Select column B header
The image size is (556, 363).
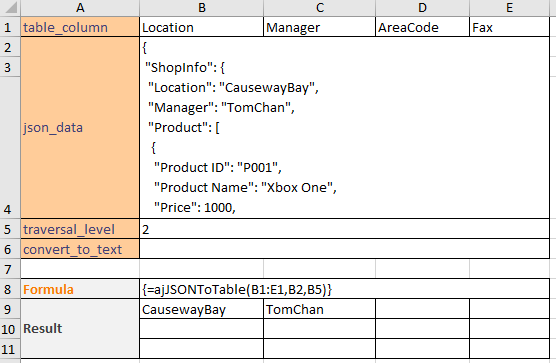pyautogui.click(x=201, y=8)
